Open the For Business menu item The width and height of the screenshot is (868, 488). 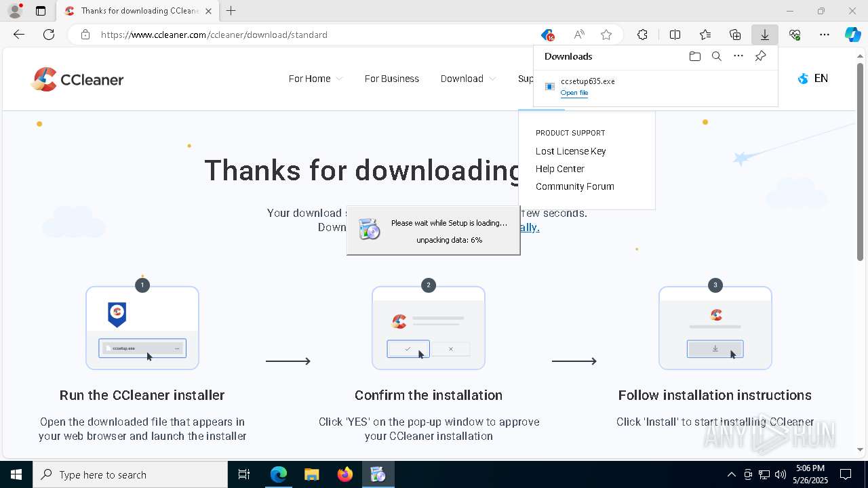392,79
